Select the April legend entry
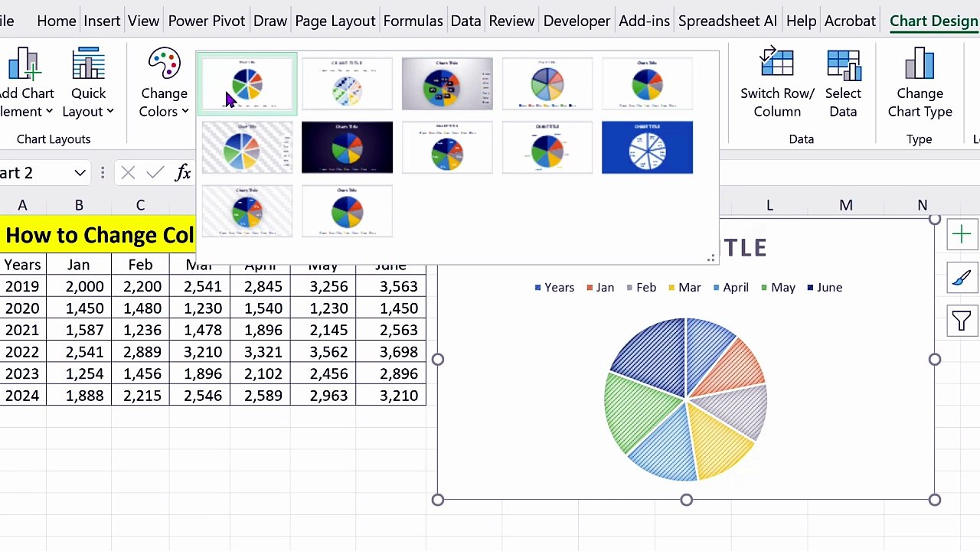 pos(730,288)
